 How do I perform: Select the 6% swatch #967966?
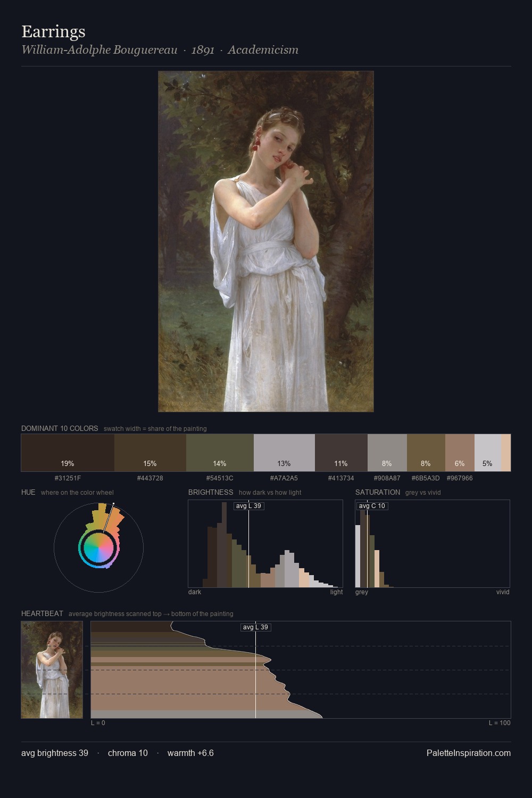click(x=460, y=453)
